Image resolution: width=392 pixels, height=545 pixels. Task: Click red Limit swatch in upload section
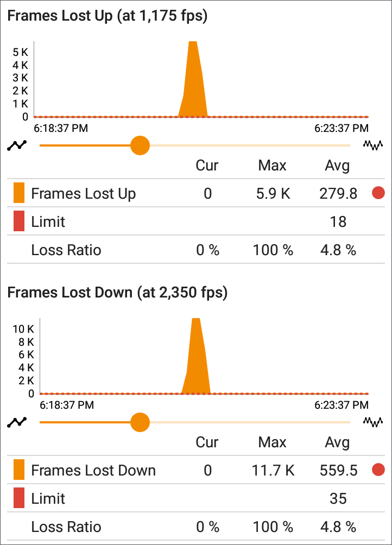(x=19, y=221)
